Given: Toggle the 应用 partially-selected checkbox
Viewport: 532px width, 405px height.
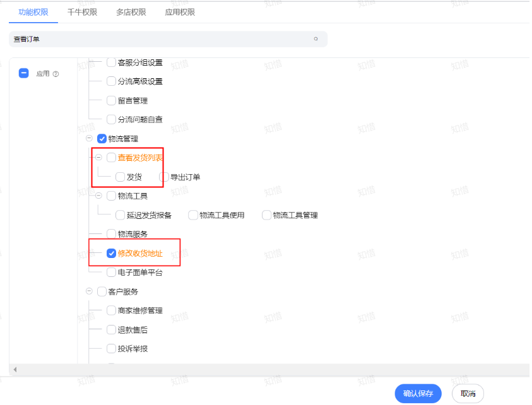Looking at the screenshot, I should tap(24, 73).
